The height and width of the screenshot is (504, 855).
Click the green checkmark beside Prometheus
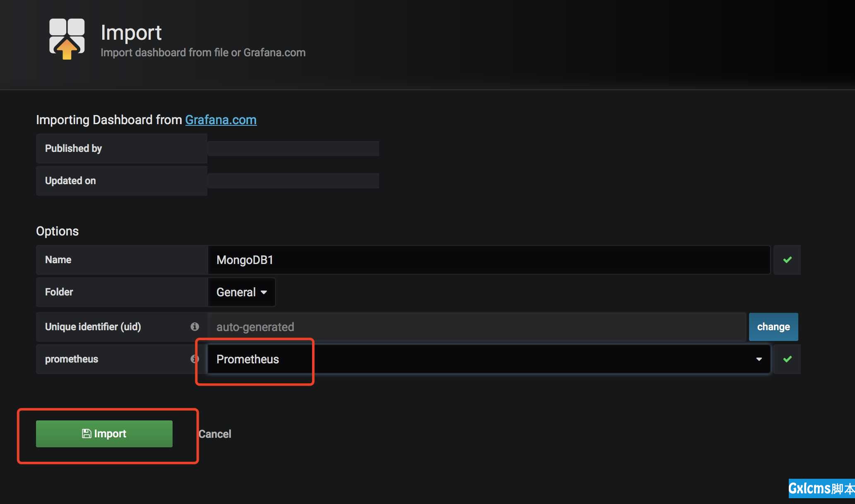[x=787, y=359]
